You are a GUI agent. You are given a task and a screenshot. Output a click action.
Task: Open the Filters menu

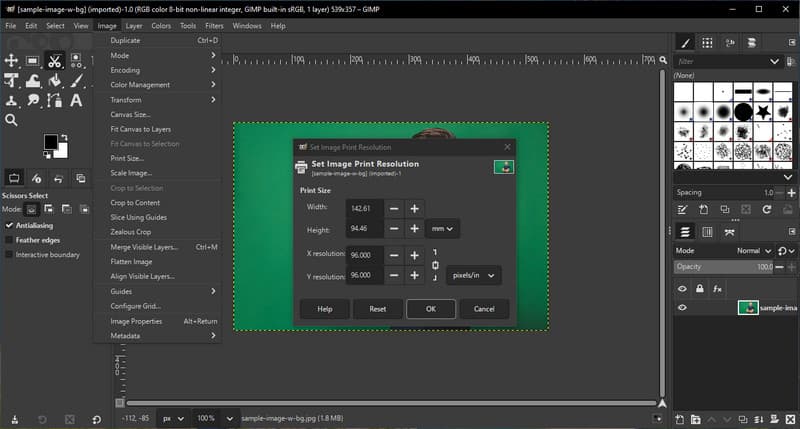214,25
